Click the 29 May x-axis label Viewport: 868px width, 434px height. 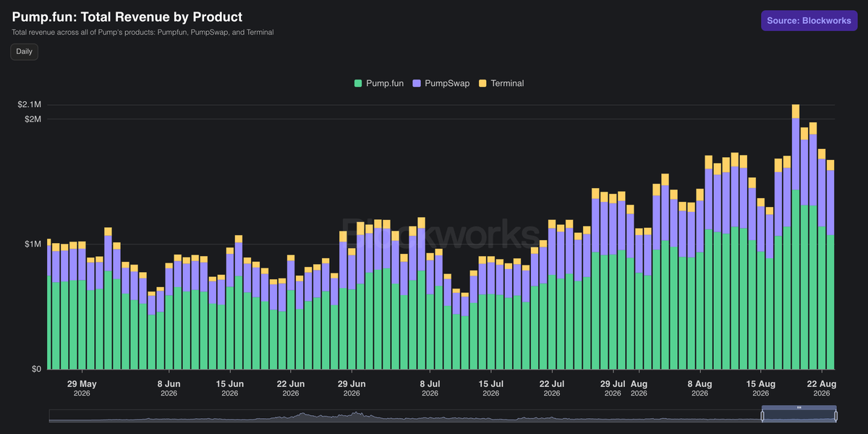point(82,388)
